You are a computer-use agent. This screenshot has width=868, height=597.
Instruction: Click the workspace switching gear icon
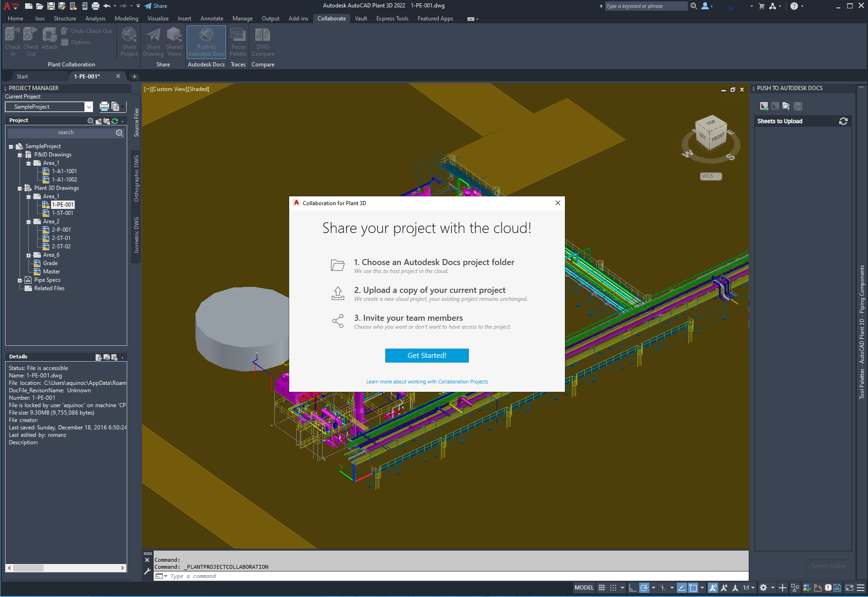763,588
